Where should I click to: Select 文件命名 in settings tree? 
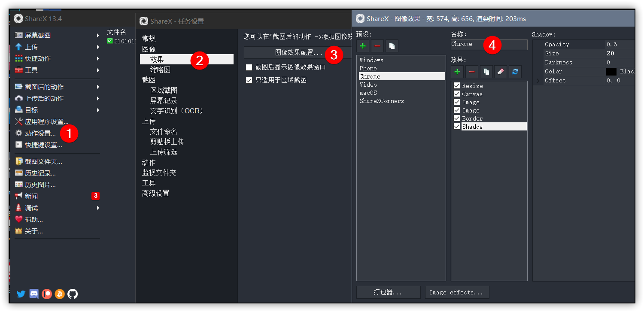pos(164,131)
